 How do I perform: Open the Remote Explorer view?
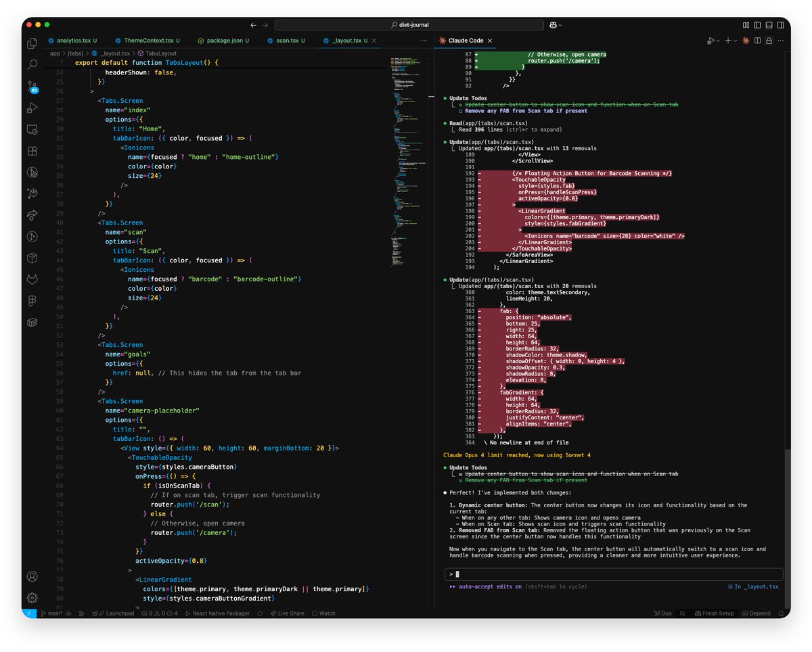[32, 129]
